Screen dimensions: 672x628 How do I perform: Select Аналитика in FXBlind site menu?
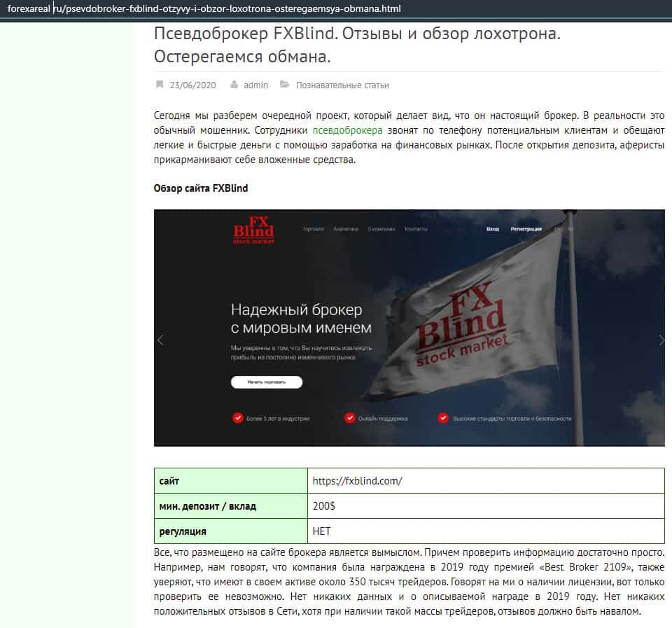346,229
